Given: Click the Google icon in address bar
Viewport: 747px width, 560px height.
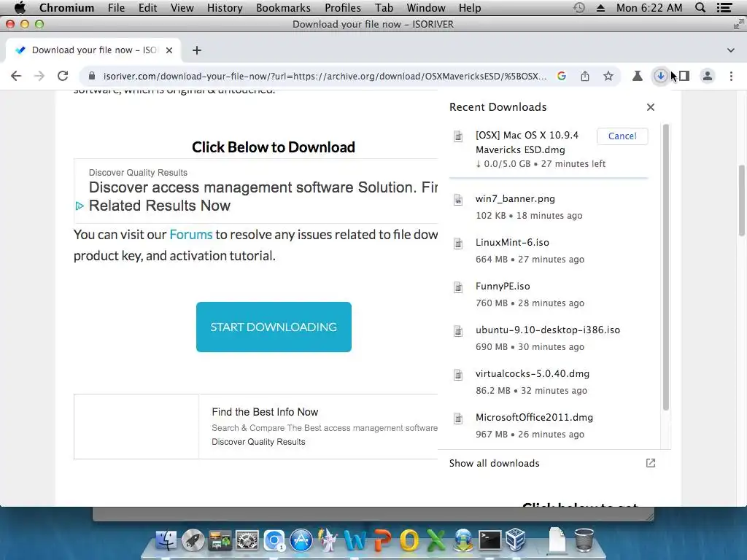Looking at the screenshot, I should 562,76.
